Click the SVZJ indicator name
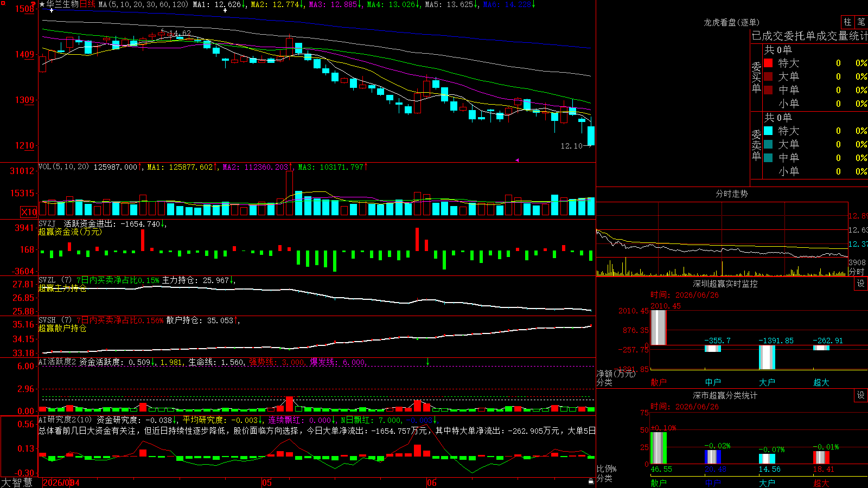Viewport: 868px width, 488px height. (47, 224)
